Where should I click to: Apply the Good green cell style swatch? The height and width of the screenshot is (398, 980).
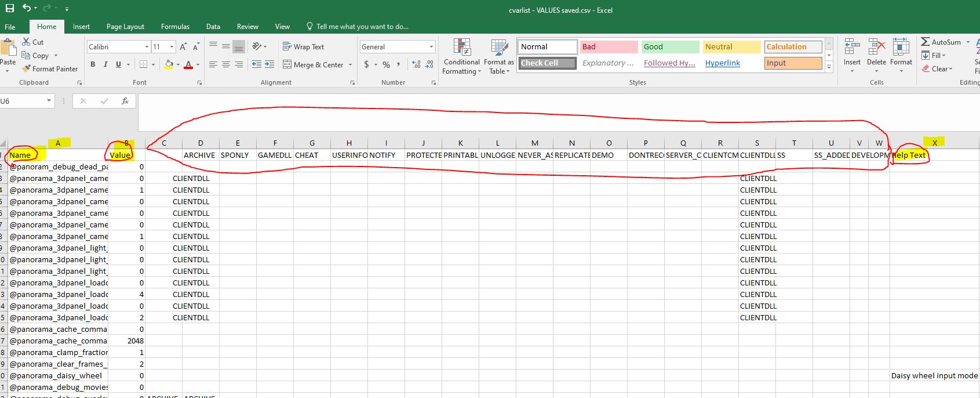click(x=669, y=46)
